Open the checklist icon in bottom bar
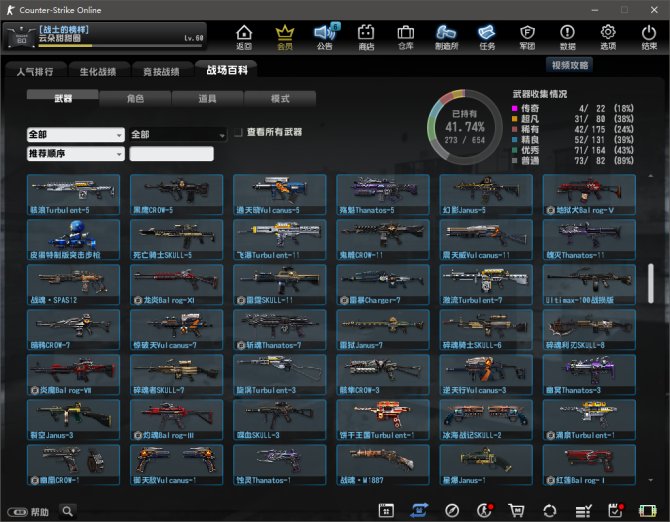Image resolution: width=670 pixels, height=522 pixels. (583, 510)
